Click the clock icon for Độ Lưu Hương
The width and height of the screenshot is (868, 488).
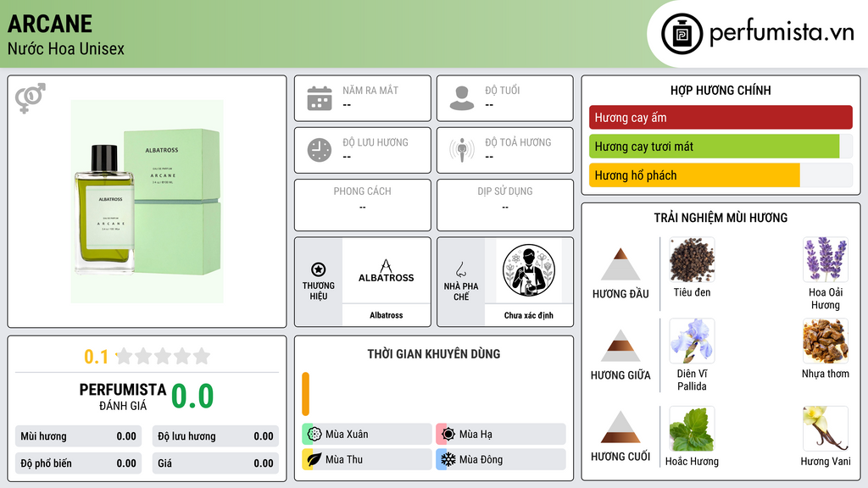pos(320,150)
